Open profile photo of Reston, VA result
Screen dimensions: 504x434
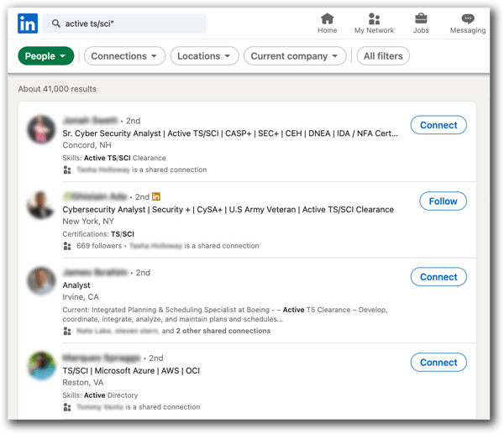[x=41, y=366]
